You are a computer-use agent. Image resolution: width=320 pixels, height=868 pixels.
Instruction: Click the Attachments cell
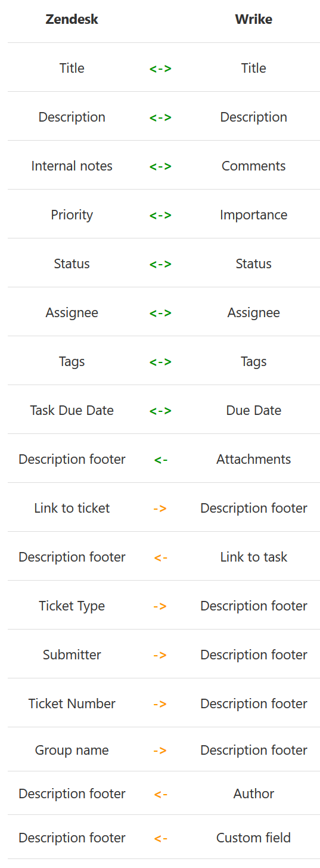[x=254, y=459]
